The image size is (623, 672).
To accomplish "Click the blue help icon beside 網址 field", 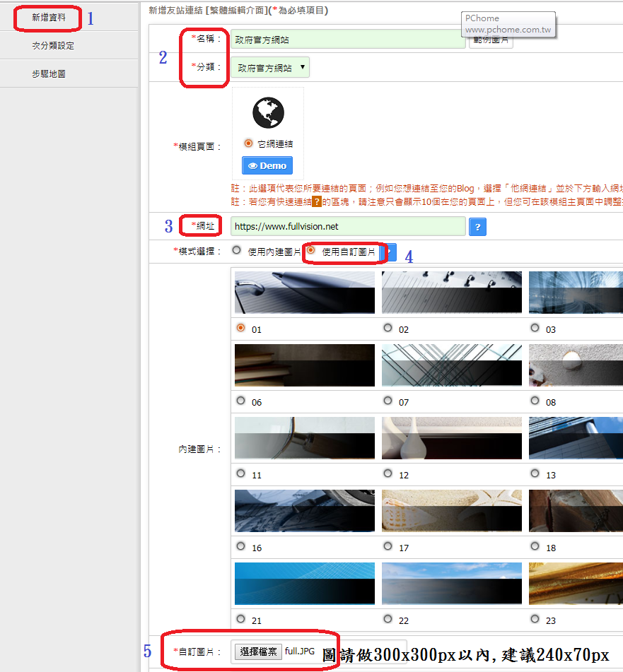I will point(477,227).
